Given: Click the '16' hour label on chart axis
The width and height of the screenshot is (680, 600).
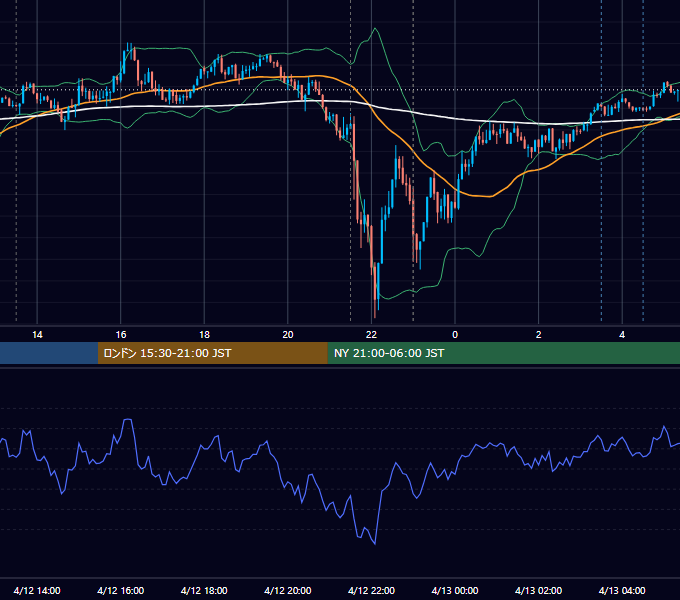Looking at the screenshot, I should (121, 335).
